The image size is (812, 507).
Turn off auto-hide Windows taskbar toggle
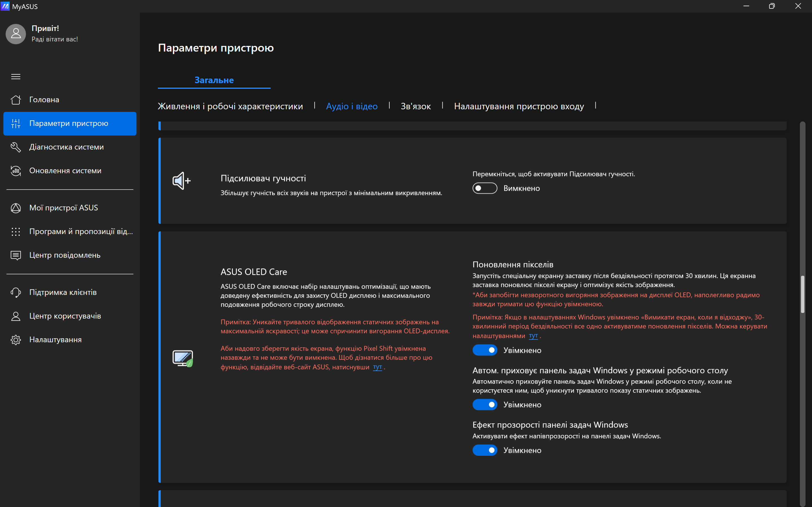click(484, 404)
